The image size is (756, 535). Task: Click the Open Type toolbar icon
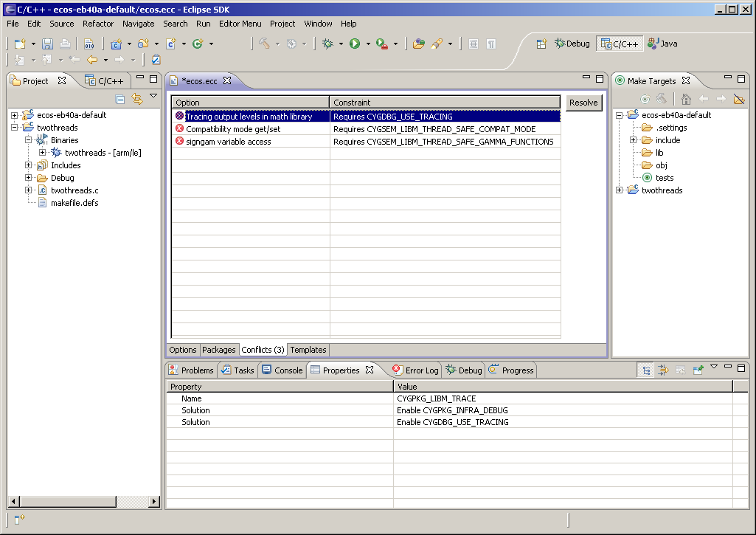tap(418, 44)
